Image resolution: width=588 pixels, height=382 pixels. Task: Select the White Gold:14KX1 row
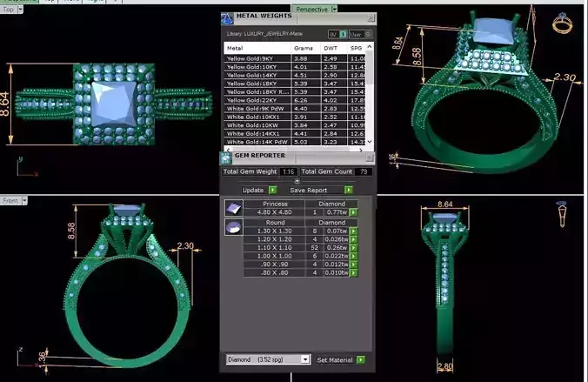(x=295, y=133)
